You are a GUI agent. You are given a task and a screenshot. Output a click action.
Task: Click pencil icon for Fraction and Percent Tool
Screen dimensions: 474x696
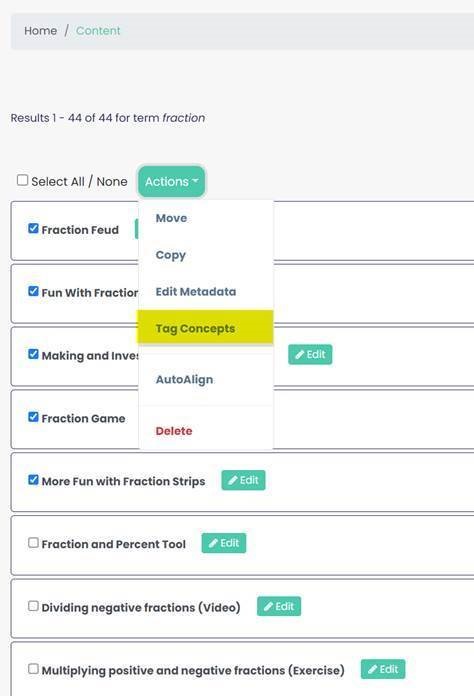pyautogui.click(x=213, y=543)
